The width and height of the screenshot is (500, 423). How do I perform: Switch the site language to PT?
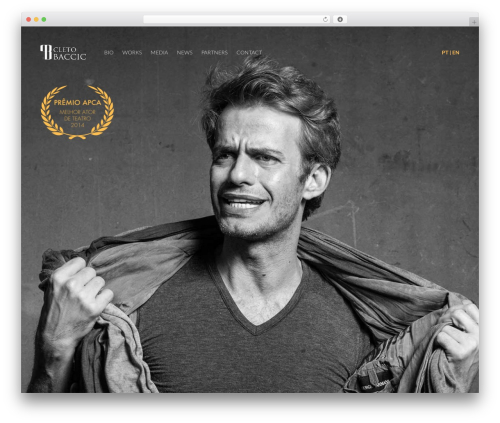click(445, 53)
